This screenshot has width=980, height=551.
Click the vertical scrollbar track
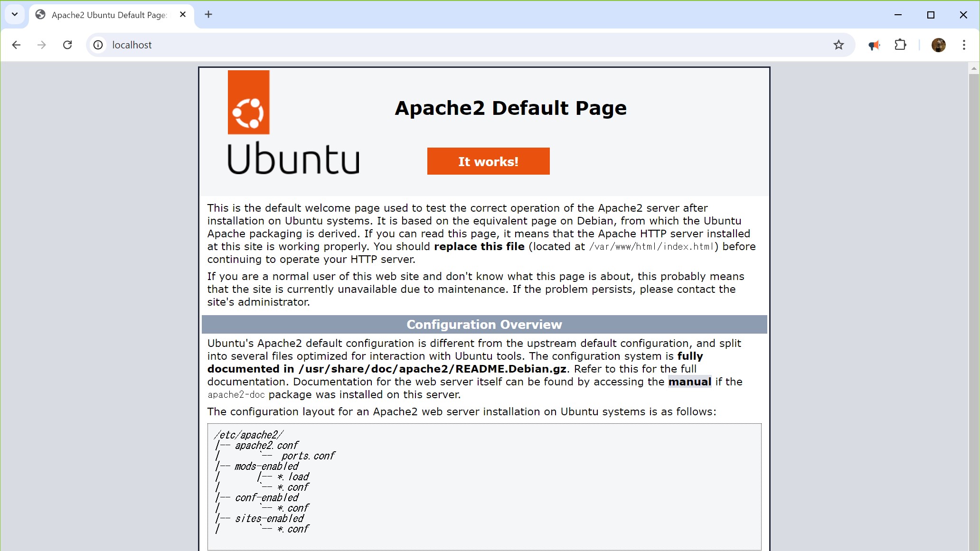(x=974, y=313)
